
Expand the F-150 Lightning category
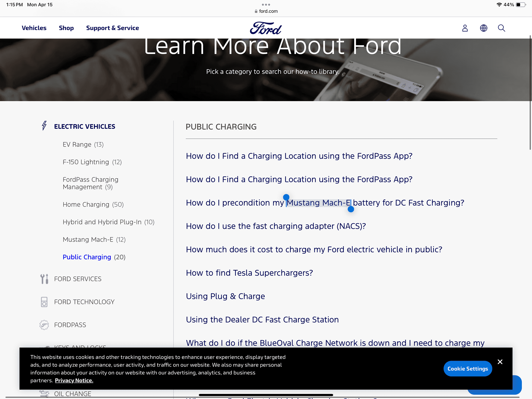coord(92,162)
